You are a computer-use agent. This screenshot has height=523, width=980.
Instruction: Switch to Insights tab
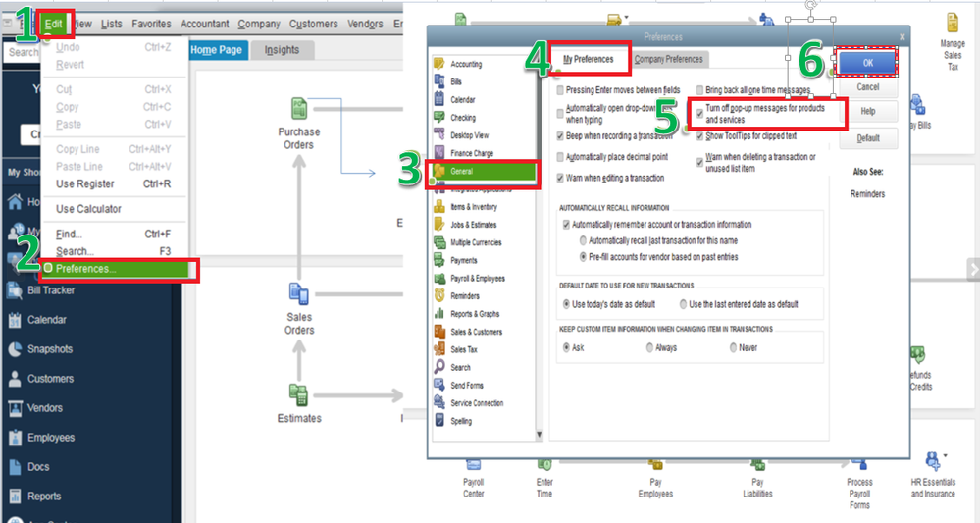[x=282, y=50]
